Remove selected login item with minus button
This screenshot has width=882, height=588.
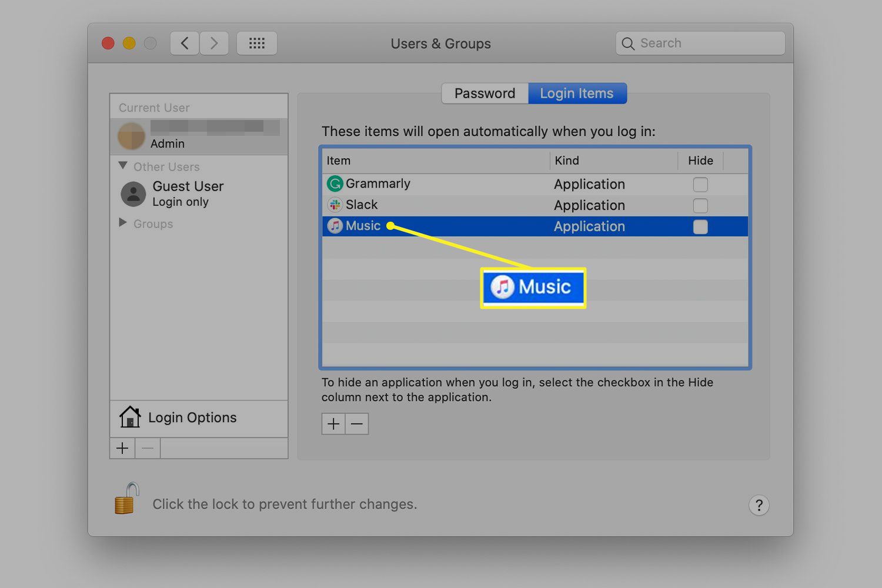357,424
